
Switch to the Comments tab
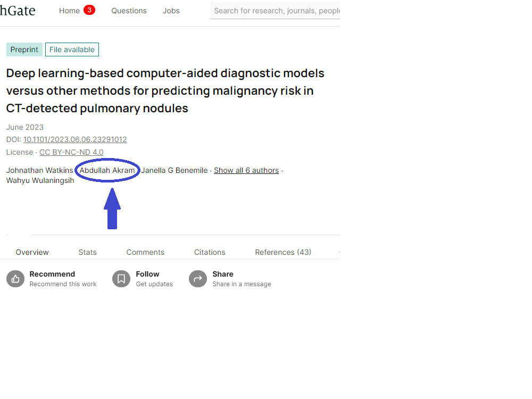(x=145, y=252)
